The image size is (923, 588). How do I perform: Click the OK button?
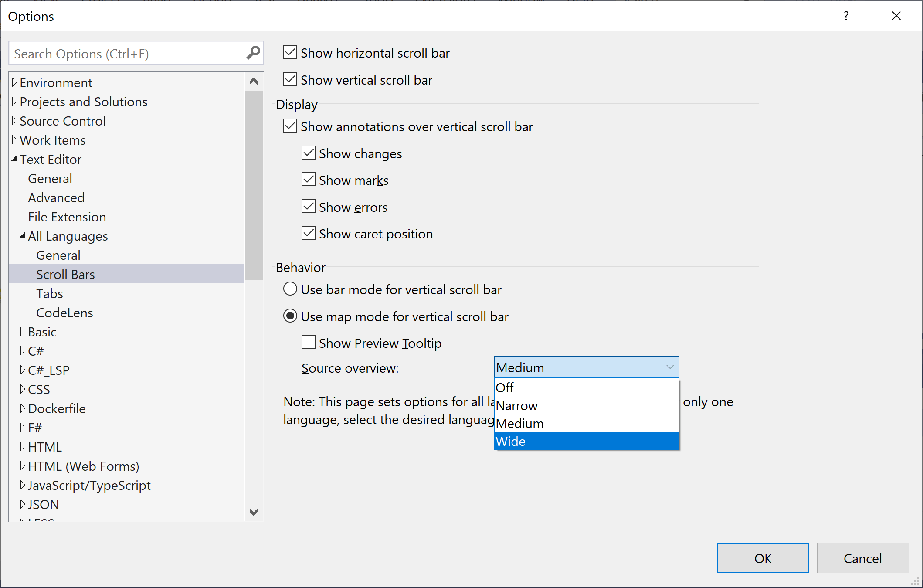tap(763, 558)
